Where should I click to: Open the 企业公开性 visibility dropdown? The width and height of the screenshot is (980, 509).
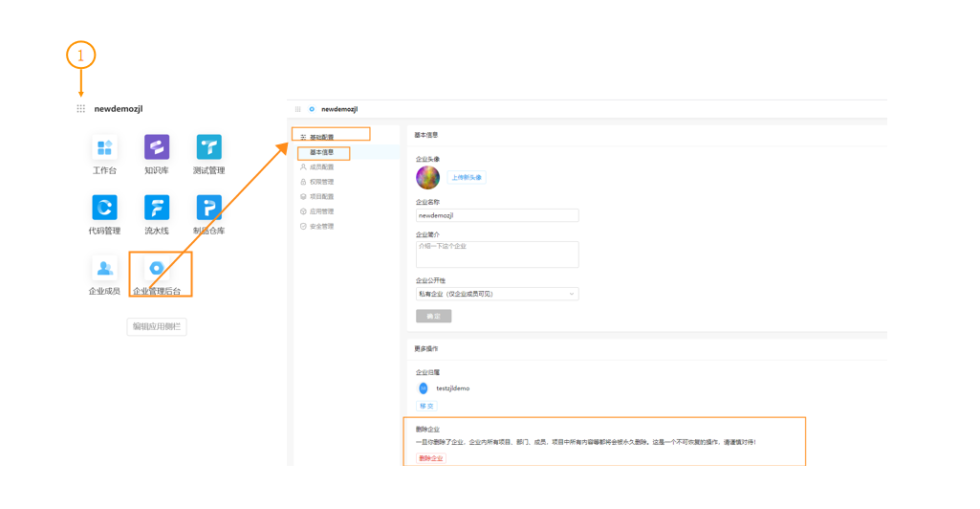click(497, 294)
